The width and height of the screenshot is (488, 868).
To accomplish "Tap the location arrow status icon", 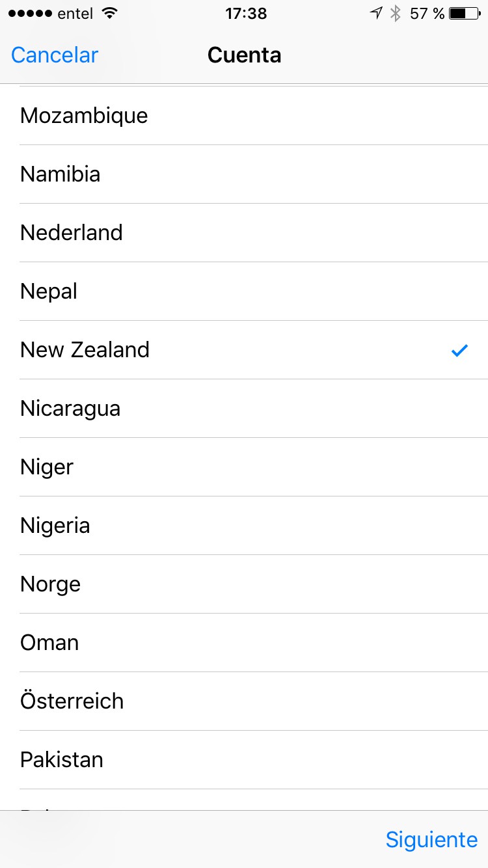I will pyautogui.click(x=375, y=13).
